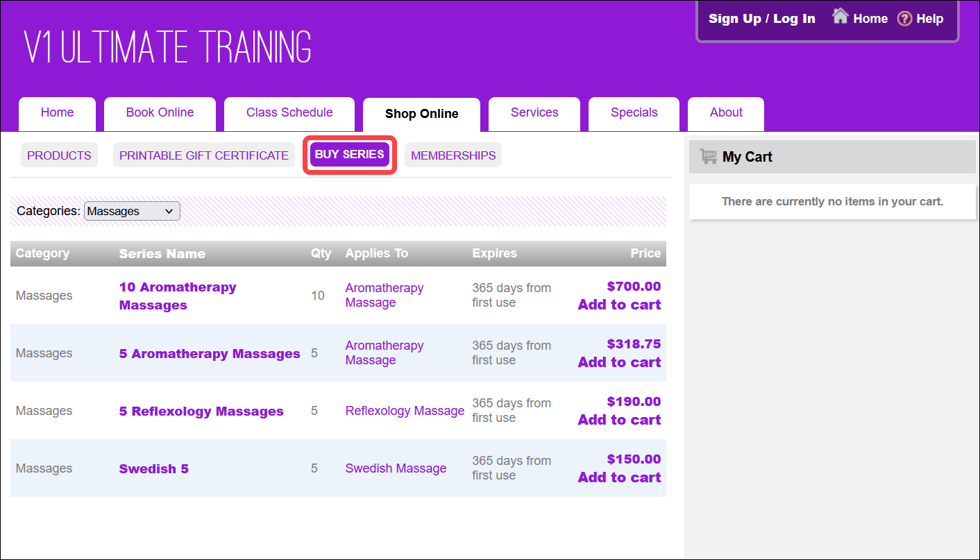Open the Class Schedule tab
Viewport: 980px width, 560px height.
pyautogui.click(x=289, y=113)
